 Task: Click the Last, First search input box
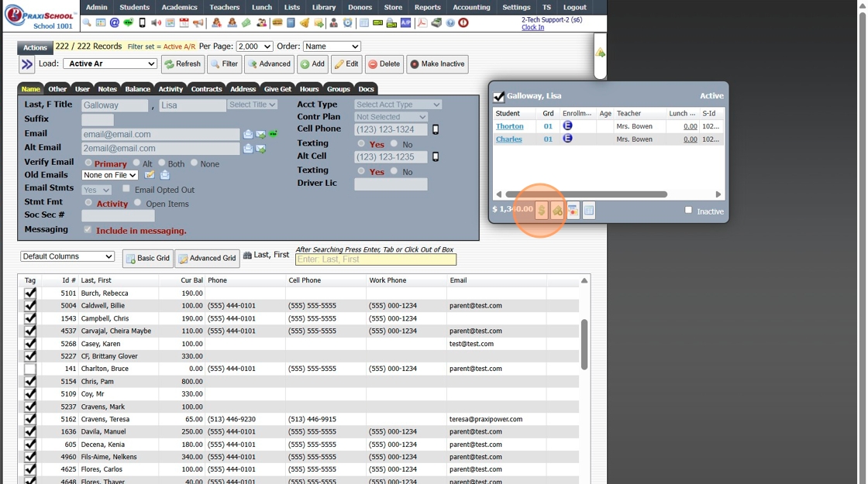pyautogui.click(x=376, y=259)
